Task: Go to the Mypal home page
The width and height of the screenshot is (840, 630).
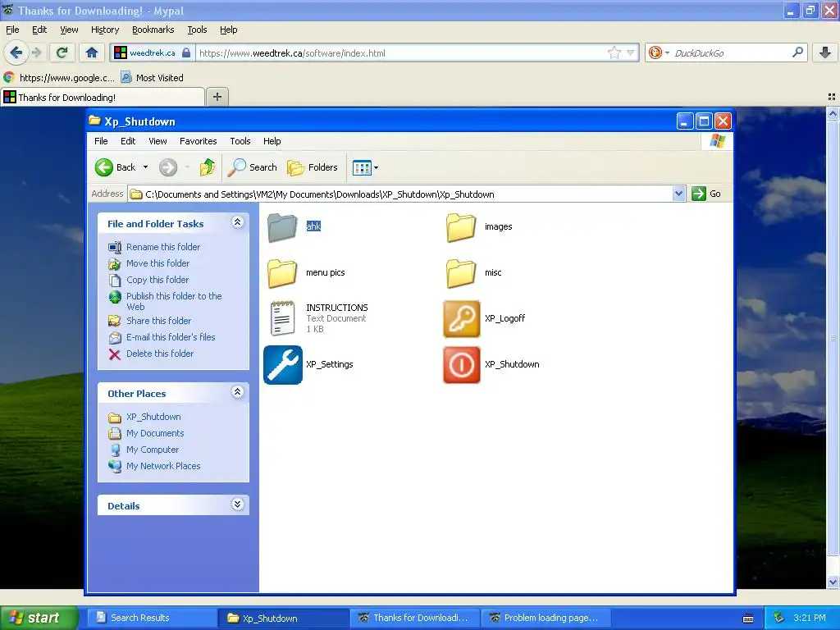Action: 92,52
